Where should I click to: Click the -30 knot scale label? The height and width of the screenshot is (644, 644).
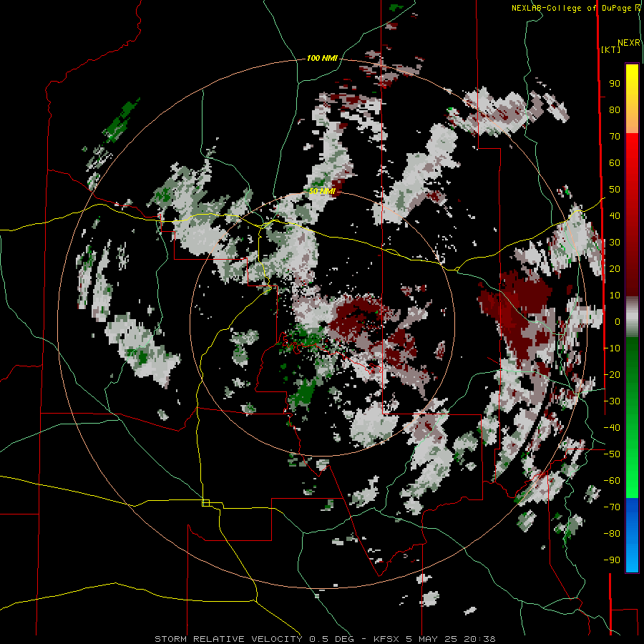click(612, 401)
